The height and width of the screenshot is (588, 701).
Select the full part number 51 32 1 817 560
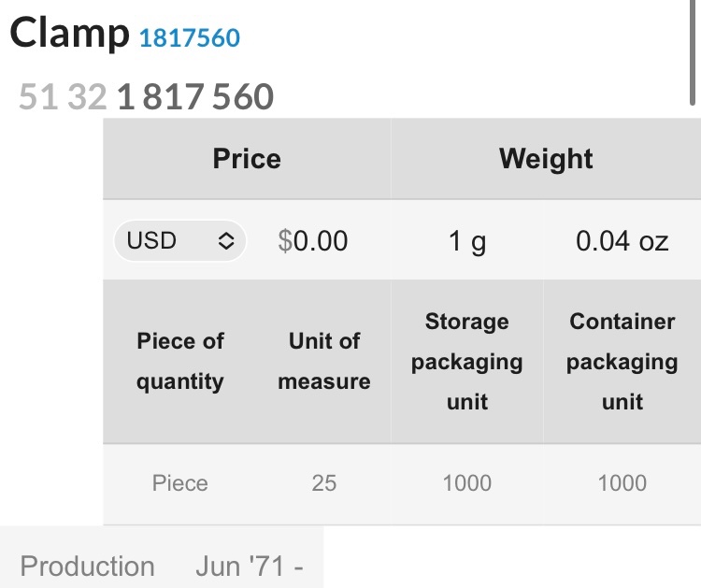(x=146, y=96)
